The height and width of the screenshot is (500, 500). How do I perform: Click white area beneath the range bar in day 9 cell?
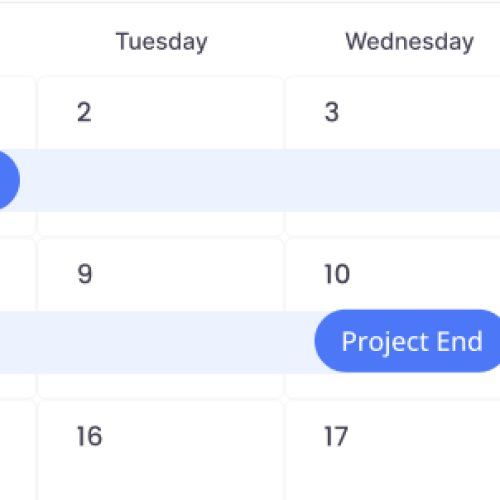coord(160,385)
